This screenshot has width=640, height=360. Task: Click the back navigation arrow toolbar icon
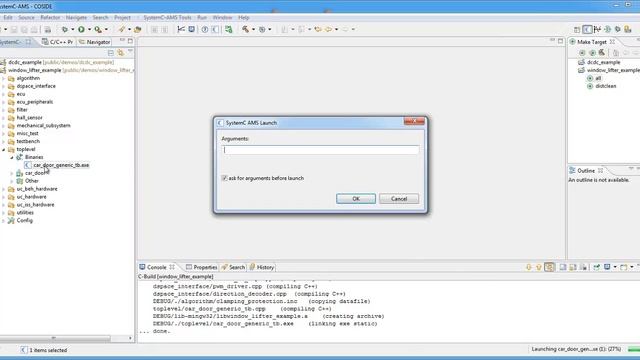[x=329, y=29]
